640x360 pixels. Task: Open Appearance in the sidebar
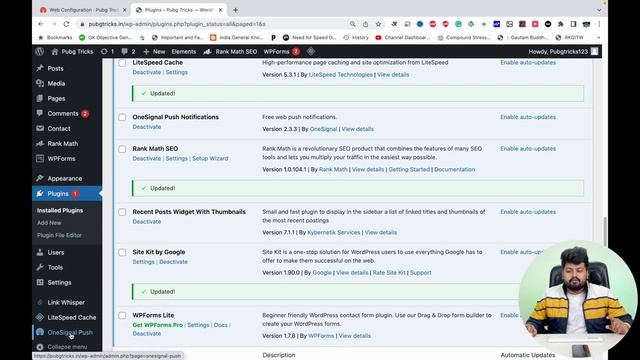pyautogui.click(x=64, y=178)
